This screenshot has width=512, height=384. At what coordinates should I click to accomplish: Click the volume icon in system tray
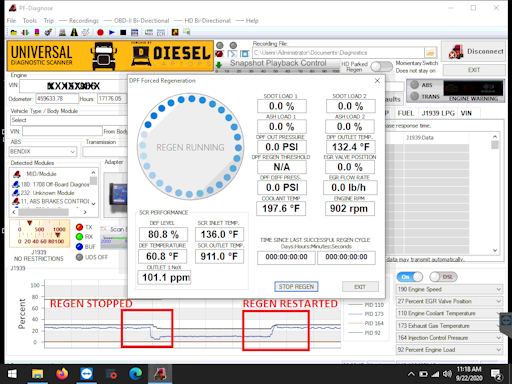coord(447,374)
